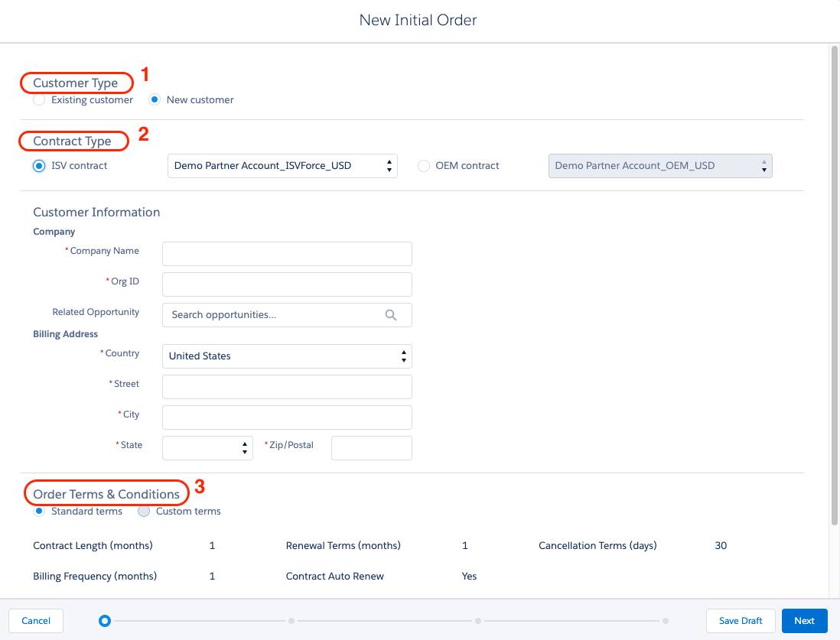Click the Cancellation Terms value 30
The height and width of the screenshot is (640, 840).
click(721, 546)
